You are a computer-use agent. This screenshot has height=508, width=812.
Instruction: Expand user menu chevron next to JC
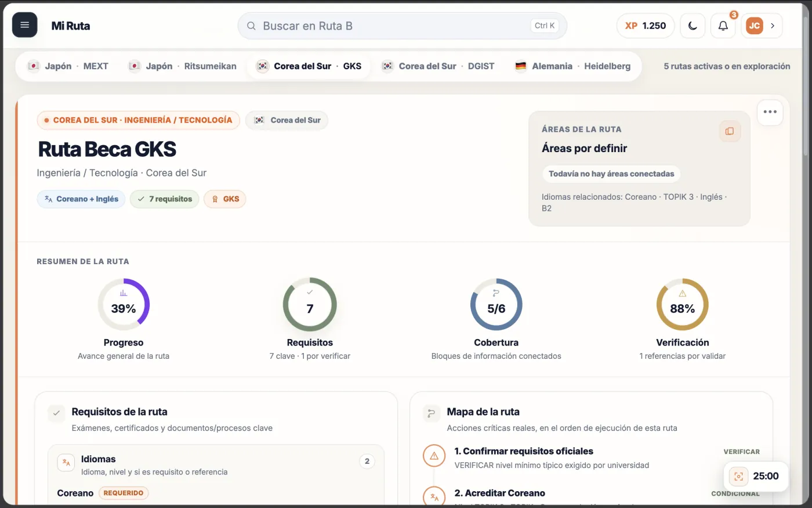(773, 26)
